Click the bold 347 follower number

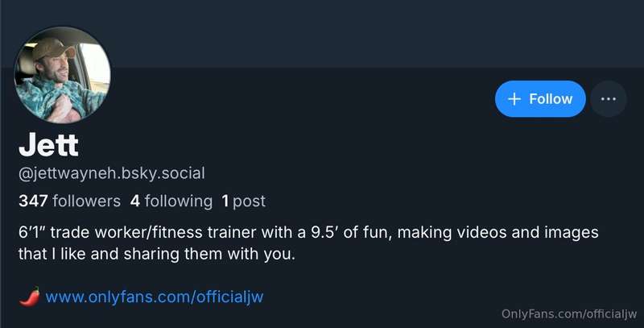point(33,201)
